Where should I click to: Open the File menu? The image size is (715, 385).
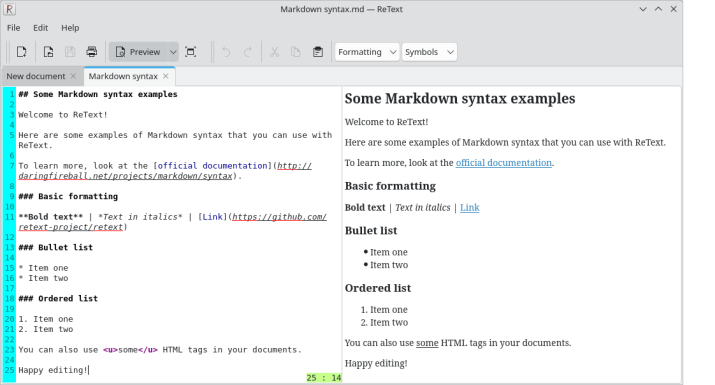pyautogui.click(x=14, y=28)
